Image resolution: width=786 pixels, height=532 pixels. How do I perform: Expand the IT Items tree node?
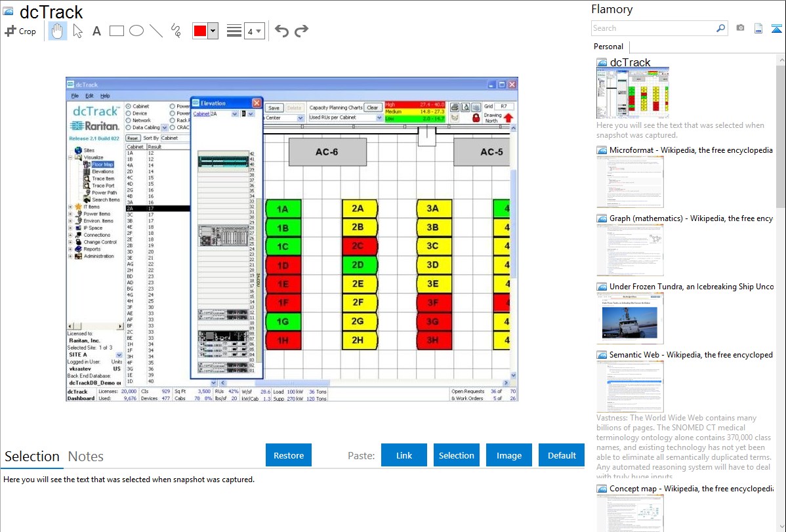coord(70,207)
